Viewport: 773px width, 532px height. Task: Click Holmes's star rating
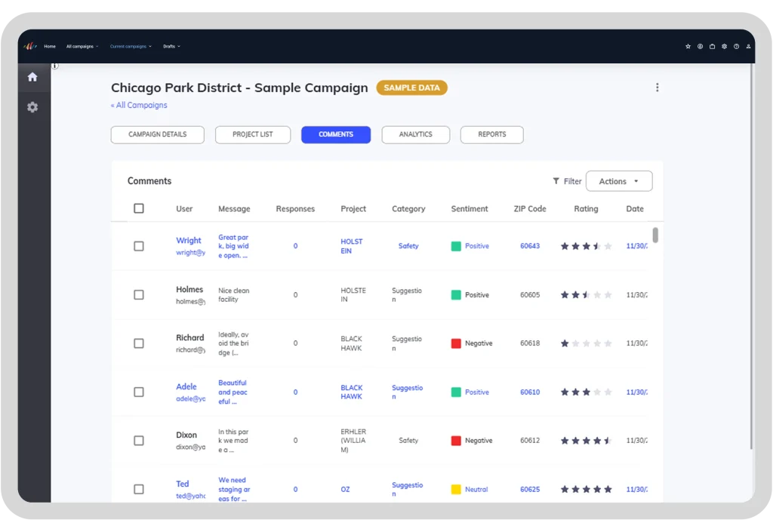pos(586,294)
